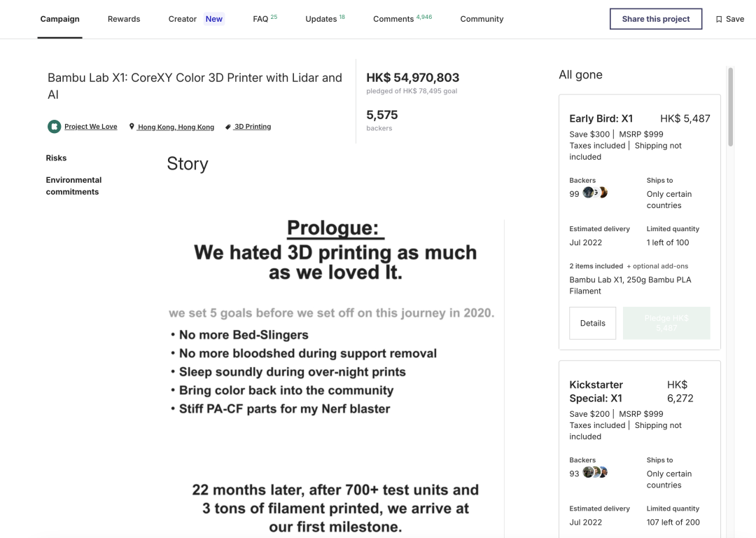This screenshot has height=538, width=756.
Task: Click Share this project button
Action: (656, 19)
